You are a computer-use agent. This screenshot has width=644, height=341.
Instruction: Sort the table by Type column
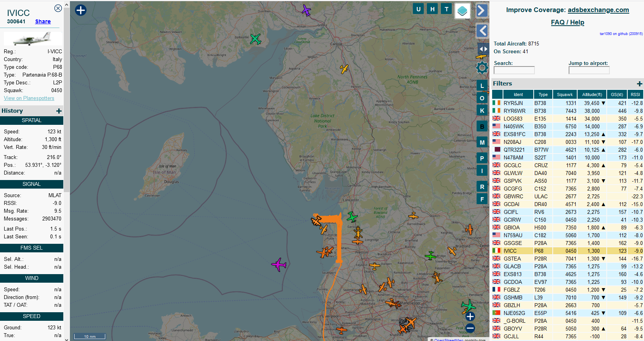(543, 94)
